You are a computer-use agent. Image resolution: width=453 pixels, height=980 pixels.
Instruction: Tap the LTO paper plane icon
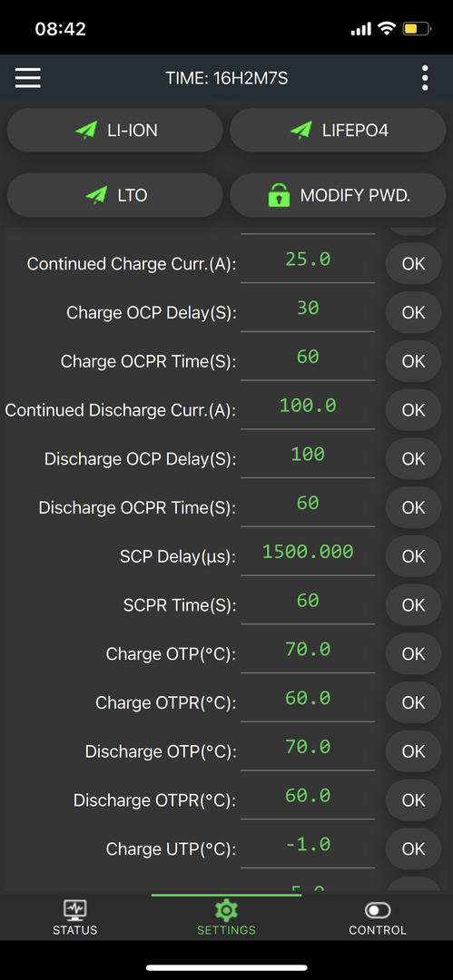click(x=95, y=195)
